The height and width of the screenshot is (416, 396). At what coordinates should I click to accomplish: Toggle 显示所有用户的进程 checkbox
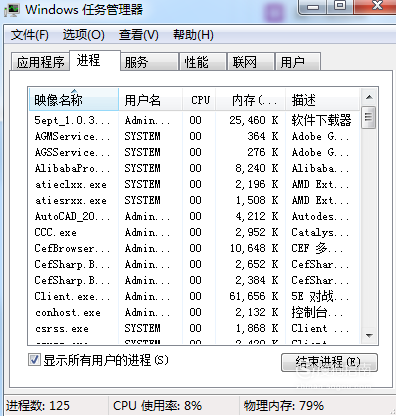pyautogui.click(x=34, y=360)
